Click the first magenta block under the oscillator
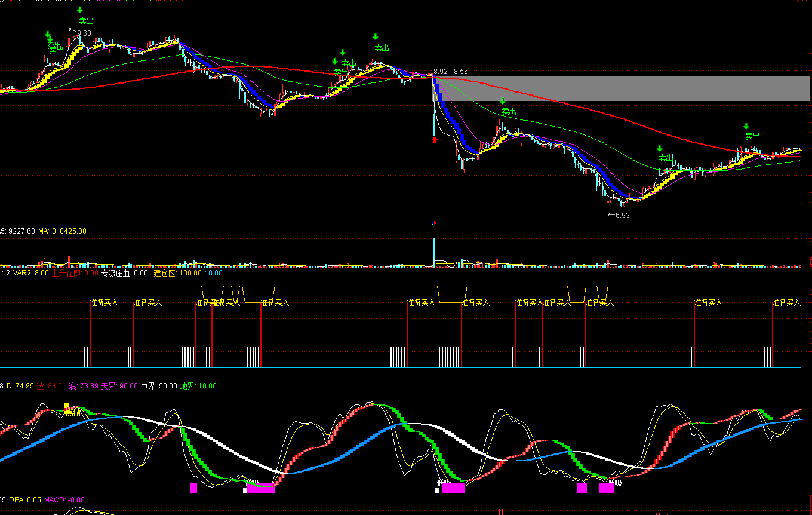The height and width of the screenshot is (515, 812). click(x=193, y=488)
